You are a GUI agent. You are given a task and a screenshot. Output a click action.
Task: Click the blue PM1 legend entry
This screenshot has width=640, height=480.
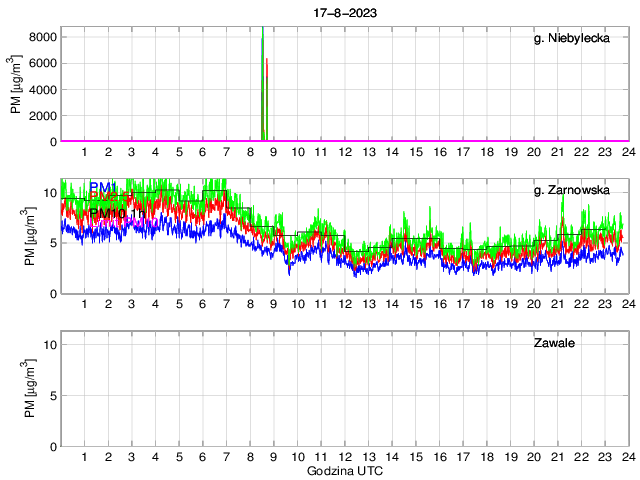tap(103, 187)
